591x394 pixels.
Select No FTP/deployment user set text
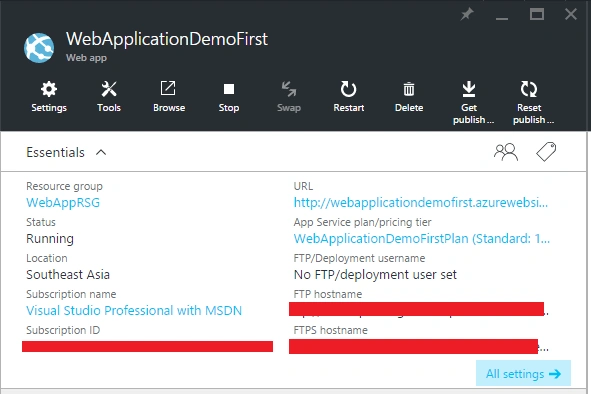click(375, 275)
